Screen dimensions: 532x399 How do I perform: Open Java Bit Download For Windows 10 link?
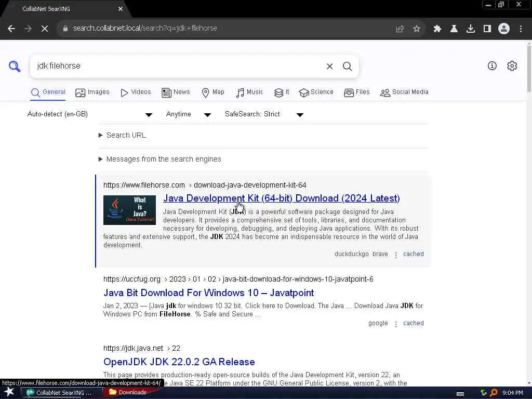coord(209,293)
